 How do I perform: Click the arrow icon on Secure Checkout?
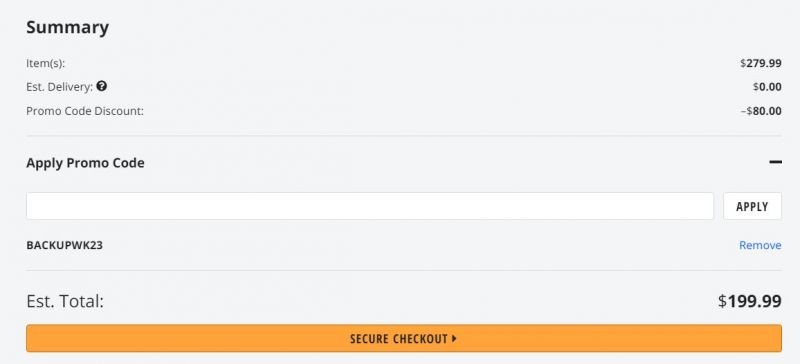454,338
